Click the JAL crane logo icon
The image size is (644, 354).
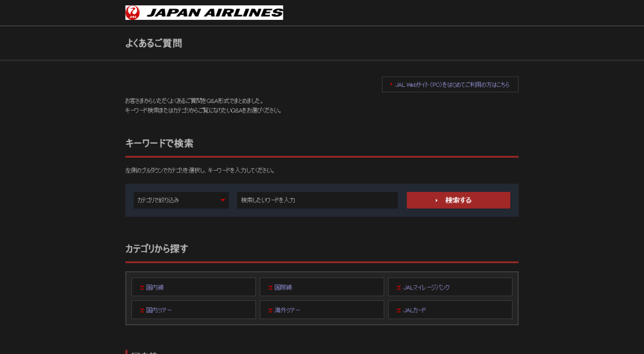coord(133,13)
